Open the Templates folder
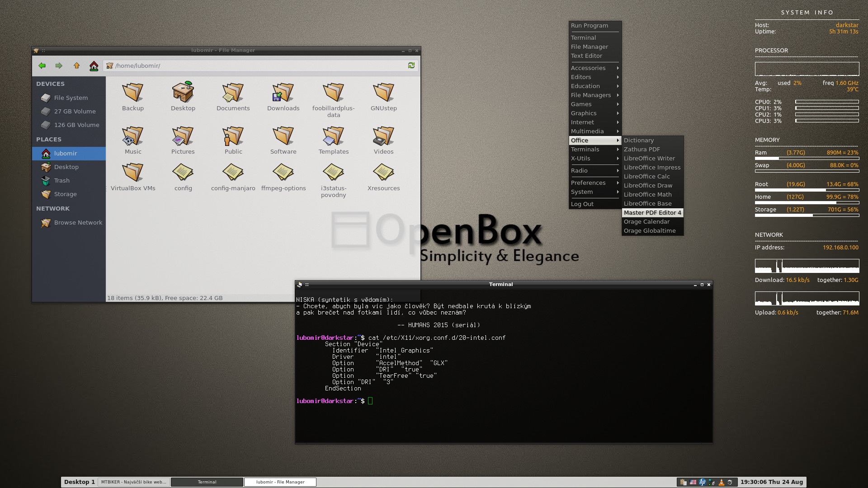 [334, 140]
